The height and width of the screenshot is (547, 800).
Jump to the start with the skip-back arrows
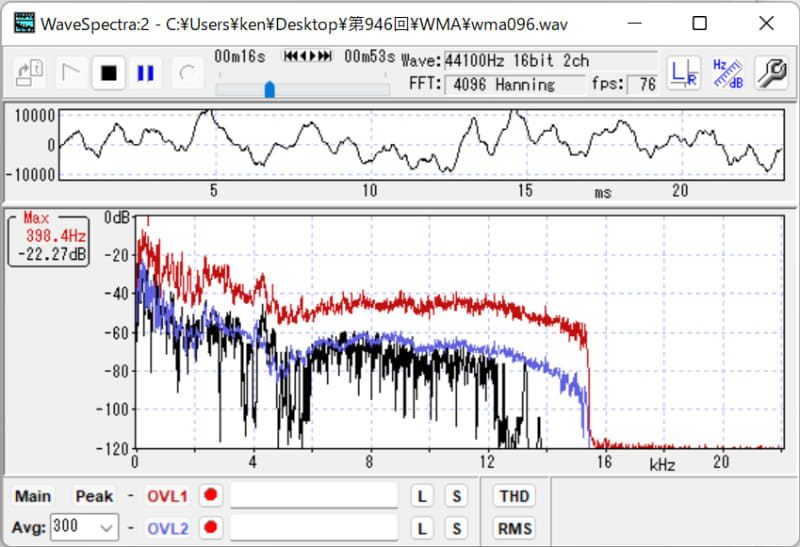tap(290, 56)
